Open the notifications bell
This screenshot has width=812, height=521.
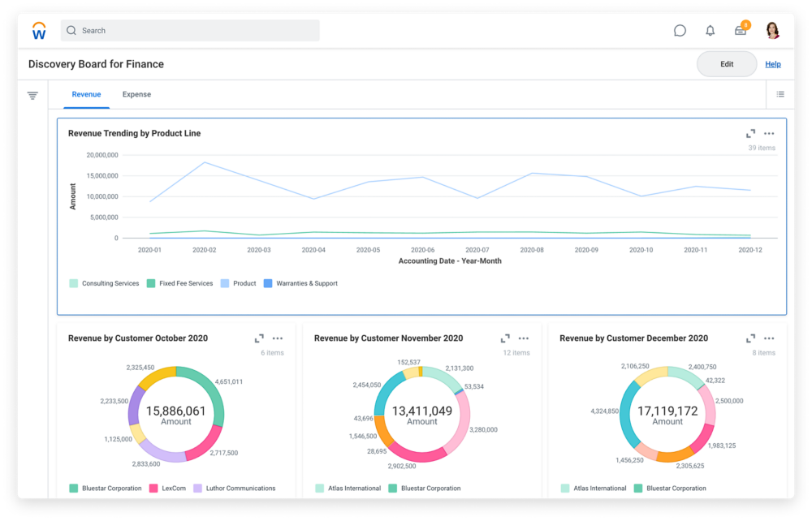pyautogui.click(x=710, y=31)
